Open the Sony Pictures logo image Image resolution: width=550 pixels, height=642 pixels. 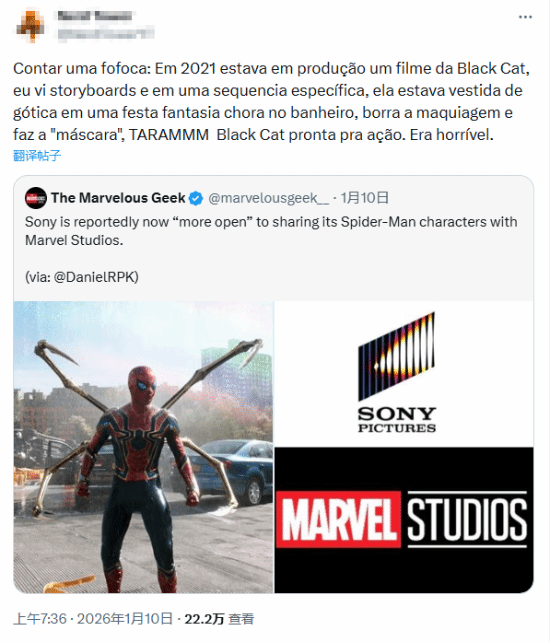tap(404, 374)
